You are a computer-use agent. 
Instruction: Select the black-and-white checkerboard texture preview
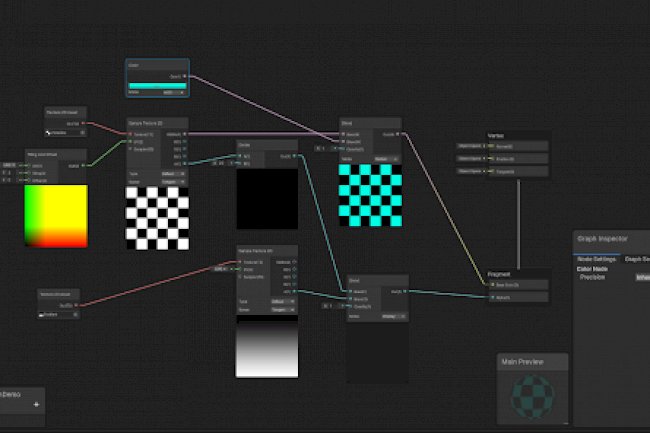(x=156, y=217)
